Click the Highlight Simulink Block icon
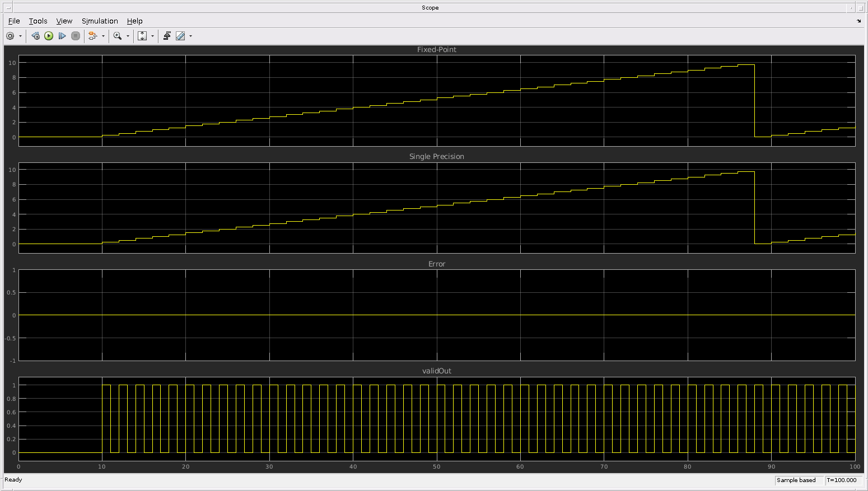Viewport: 868px width, 491px height. tap(92, 36)
